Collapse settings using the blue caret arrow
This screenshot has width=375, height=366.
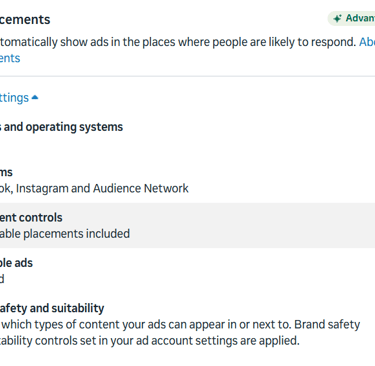(x=35, y=97)
